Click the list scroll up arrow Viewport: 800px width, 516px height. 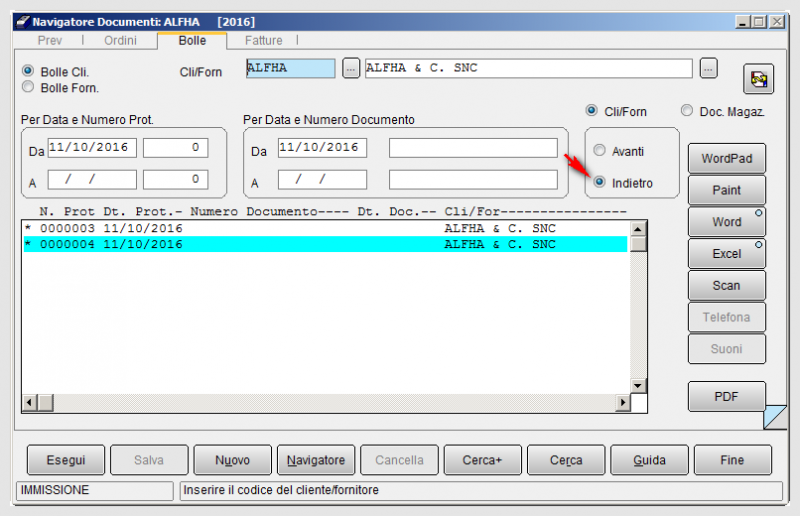point(638,229)
